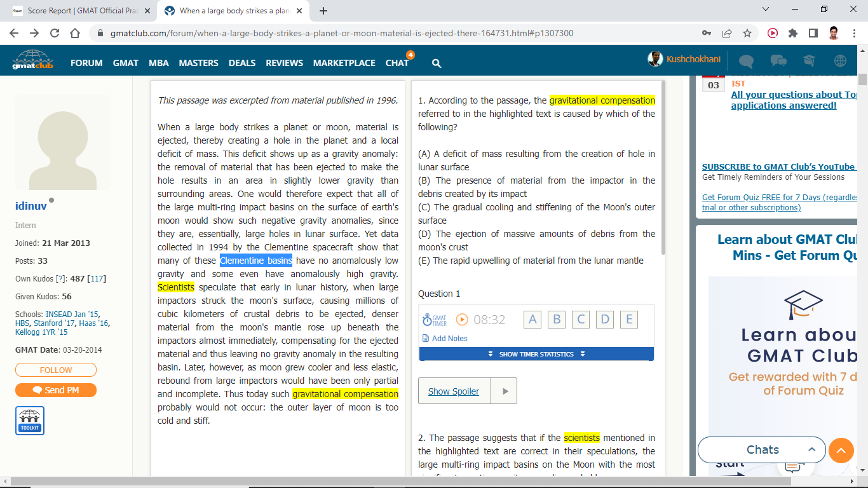
Task: Follow user idinuv with the FOLLOW button
Action: coord(56,370)
